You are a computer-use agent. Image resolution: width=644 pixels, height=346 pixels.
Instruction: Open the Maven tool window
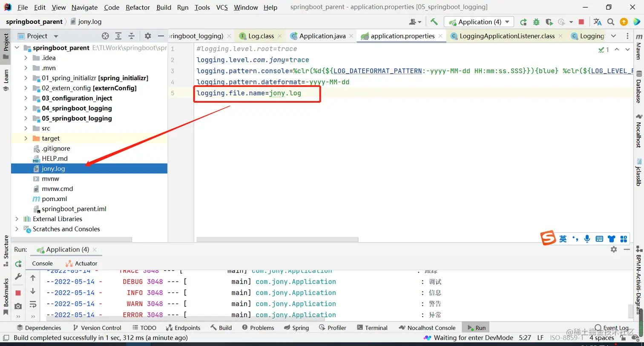coord(638,47)
